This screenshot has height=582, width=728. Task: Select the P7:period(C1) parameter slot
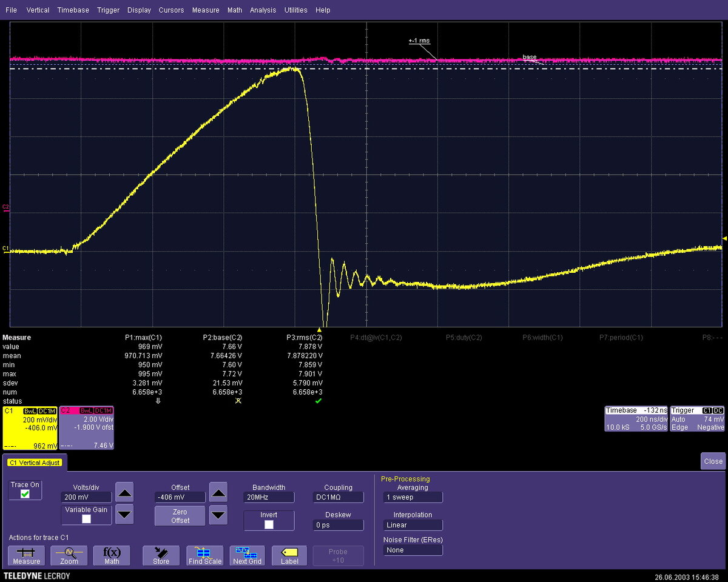(x=621, y=338)
